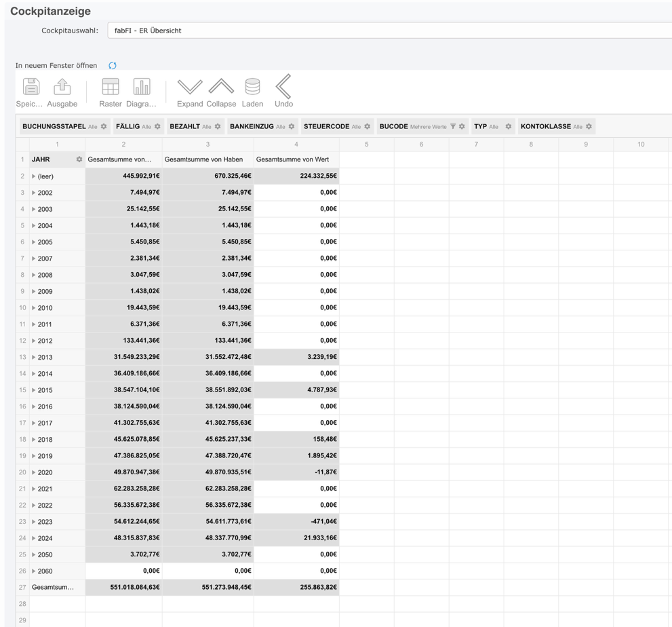Expand the 2024 year row

pyautogui.click(x=34, y=538)
